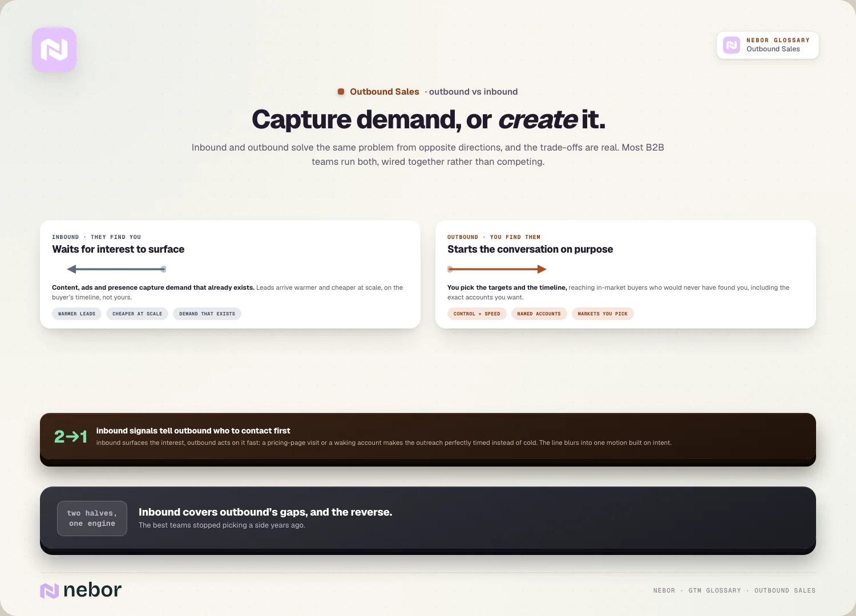Image resolution: width=856 pixels, height=616 pixels.
Task: Select the MARKETS YOU PICK tag
Action: click(x=603, y=314)
